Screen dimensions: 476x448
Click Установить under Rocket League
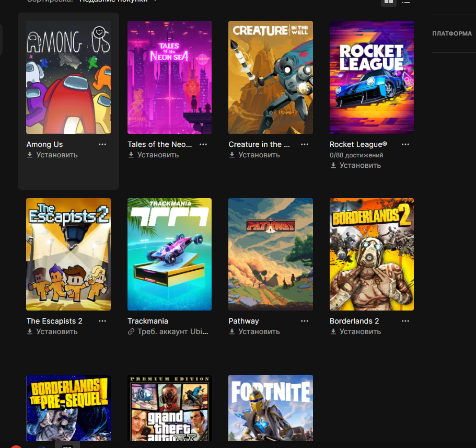[x=355, y=165]
